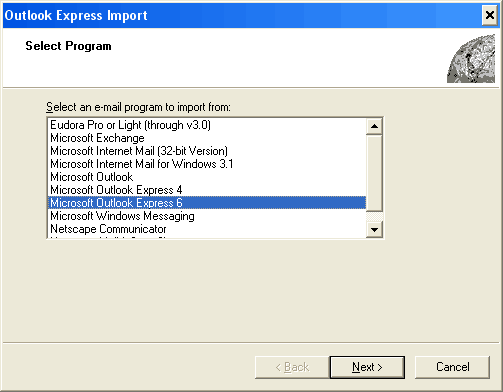Select Eudora Pro or Light (through v3.0)
This screenshot has height=392, width=503.
[x=130, y=125]
